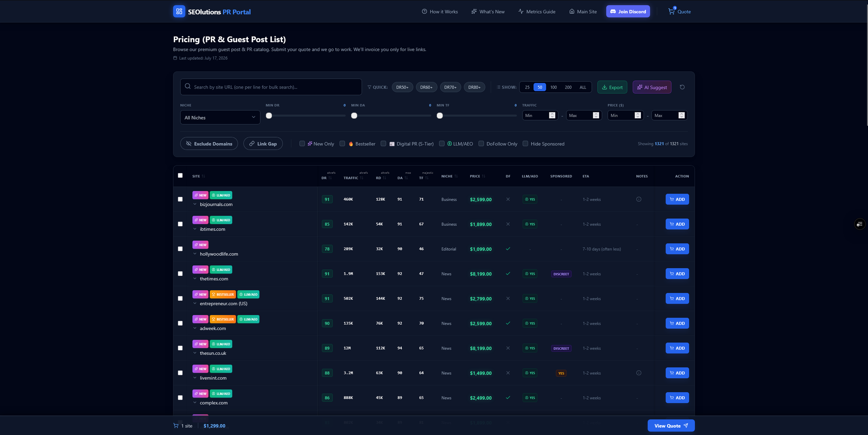The width and height of the screenshot is (868, 435).
Task: Sort table by the NICHE column
Action: tap(449, 176)
